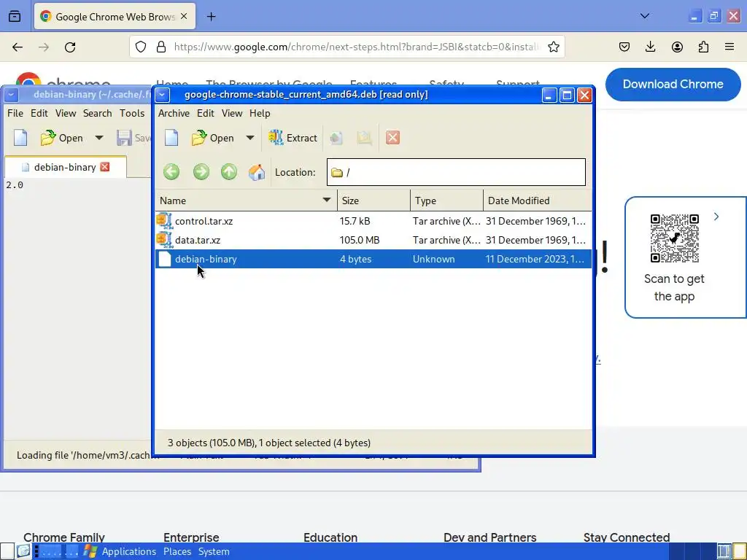
Task: Click the Extract button in archive manager toolbar
Action: [293, 138]
